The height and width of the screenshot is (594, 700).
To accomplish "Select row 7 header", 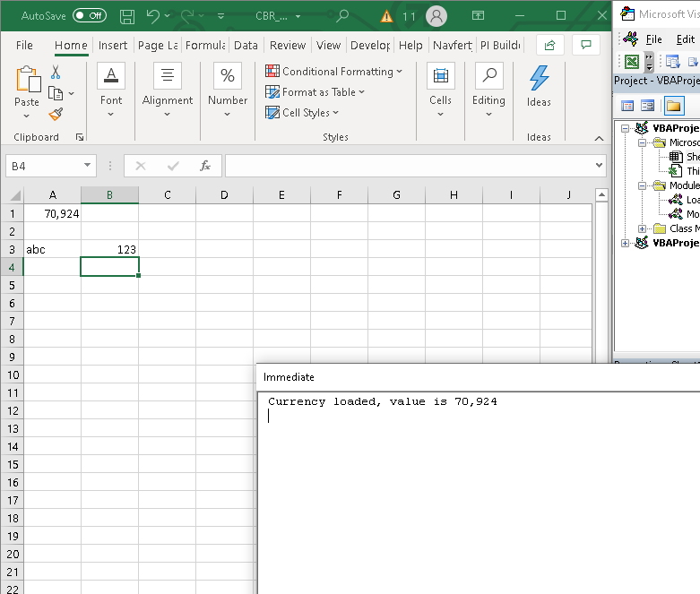I will (12, 321).
